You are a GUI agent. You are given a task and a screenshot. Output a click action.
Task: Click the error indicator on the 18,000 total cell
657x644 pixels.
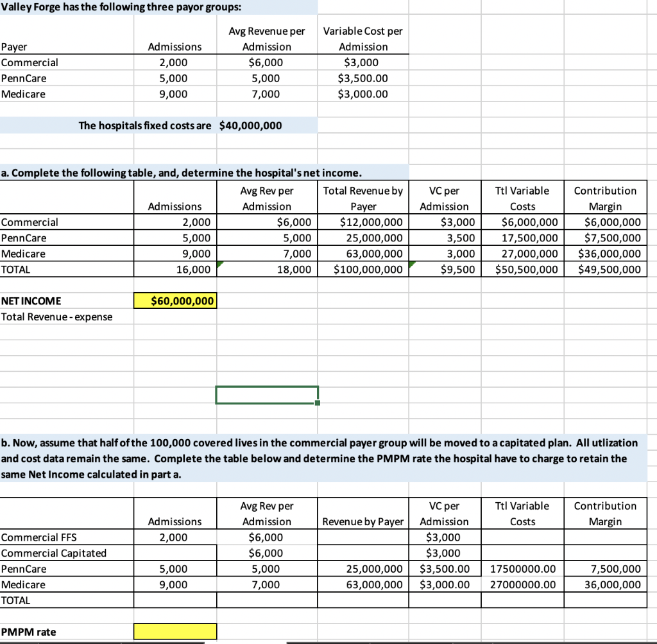pyautogui.click(x=219, y=263)
